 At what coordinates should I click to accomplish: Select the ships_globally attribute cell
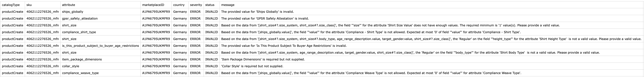[x=73, y=12]
